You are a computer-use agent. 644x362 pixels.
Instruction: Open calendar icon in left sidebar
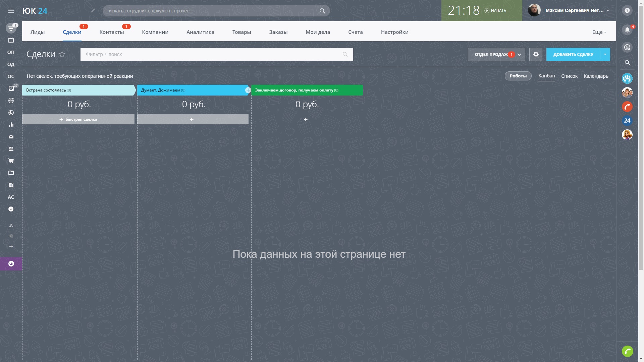(x=11, y=40)
